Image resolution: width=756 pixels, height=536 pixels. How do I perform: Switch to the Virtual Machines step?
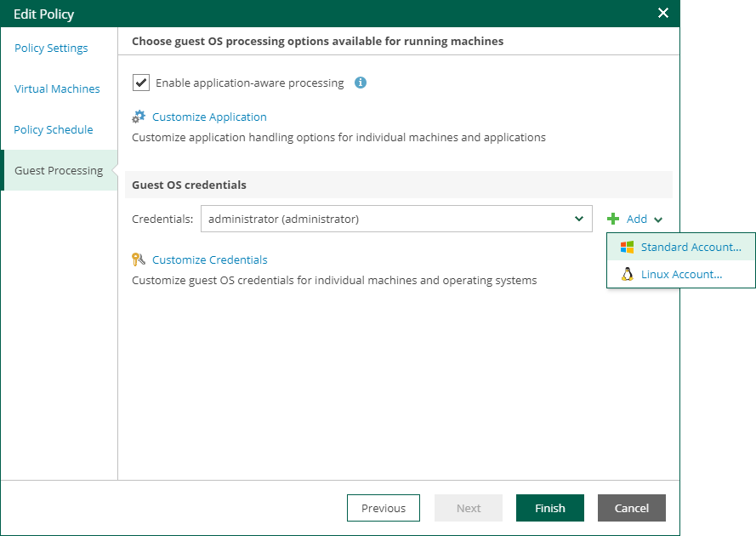tap(57, 89)
